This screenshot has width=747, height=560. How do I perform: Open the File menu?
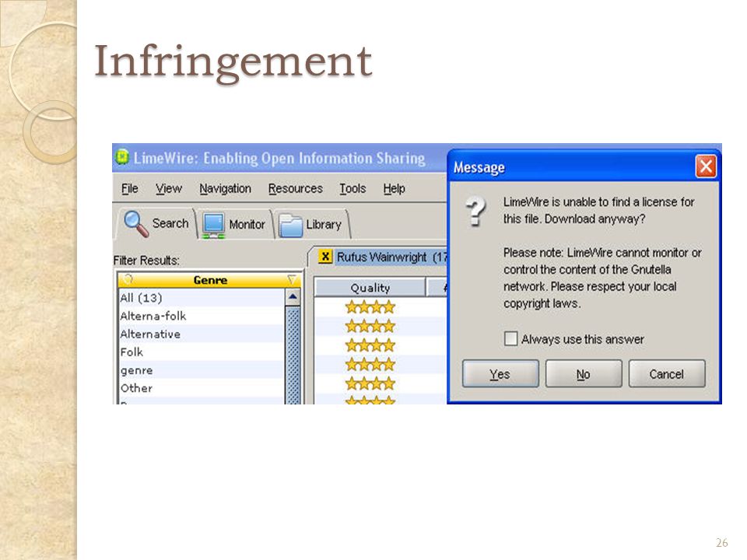[130, 188]
